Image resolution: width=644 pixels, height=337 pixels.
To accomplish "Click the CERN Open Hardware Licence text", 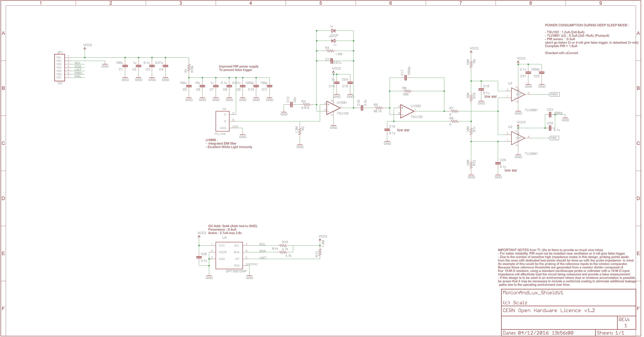I will [548, 310].
